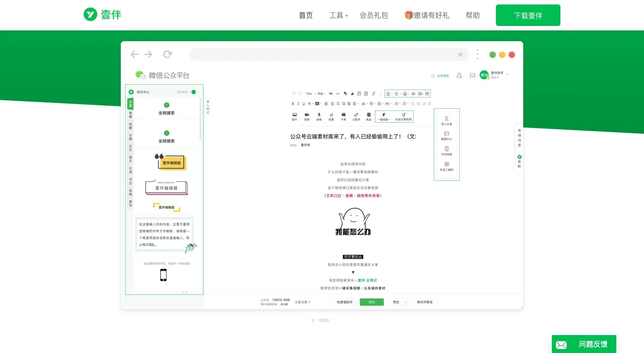Select the 标题 tab in style panel
The width and height of the screenshot is (644, 353).
(x=131, y=126)
